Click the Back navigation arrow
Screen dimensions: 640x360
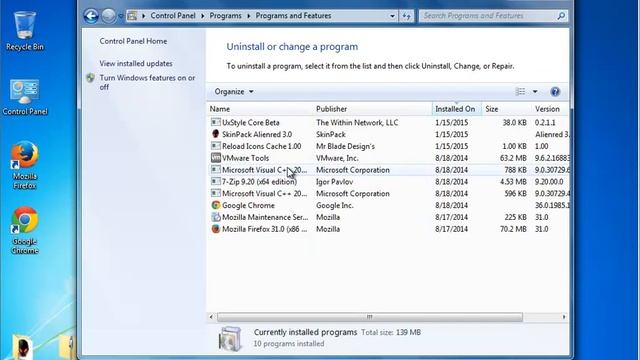[x=91, y=16]
